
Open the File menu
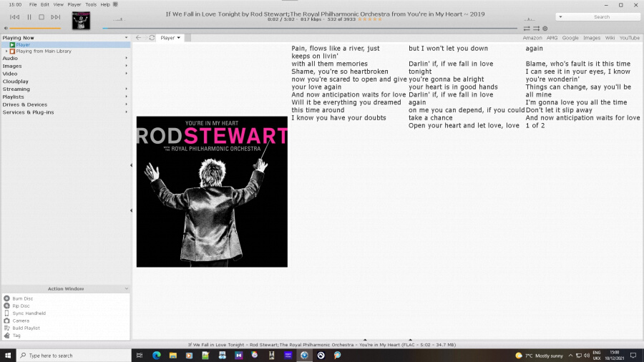pyautogui.click(x=33, y=4)
